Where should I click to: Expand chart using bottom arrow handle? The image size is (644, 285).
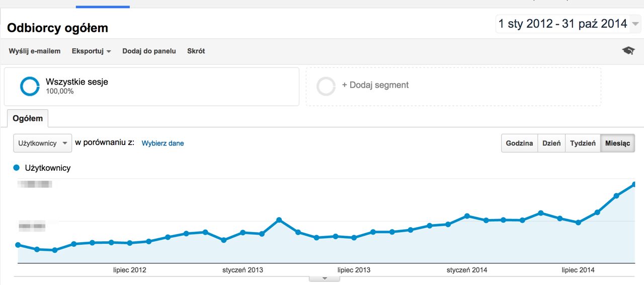(325, 278)
